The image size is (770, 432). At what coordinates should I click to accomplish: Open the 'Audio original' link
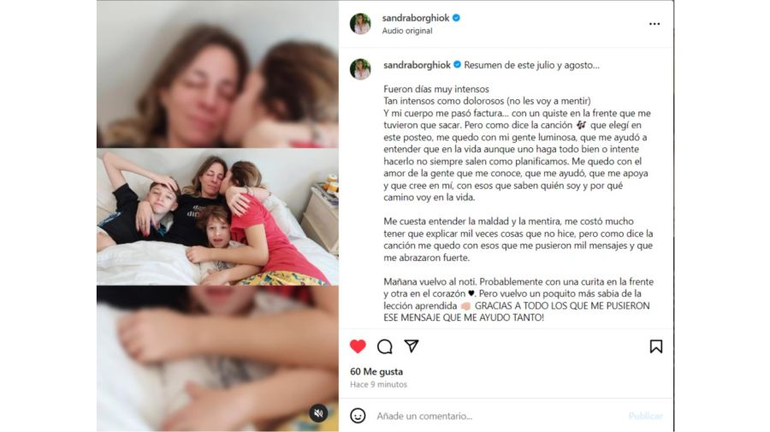(407, 30)
